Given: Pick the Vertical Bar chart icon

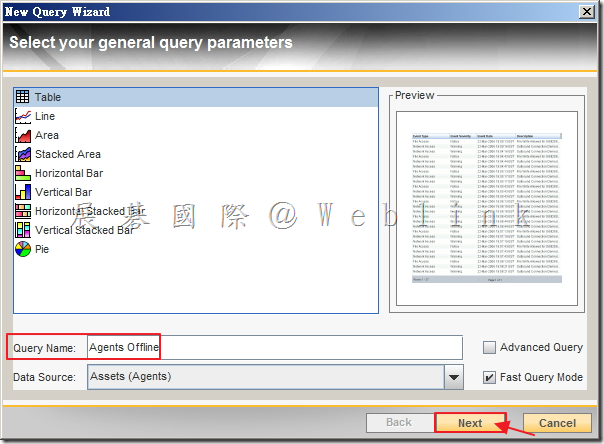Looking at the screenshot, I should click(23, 192).
